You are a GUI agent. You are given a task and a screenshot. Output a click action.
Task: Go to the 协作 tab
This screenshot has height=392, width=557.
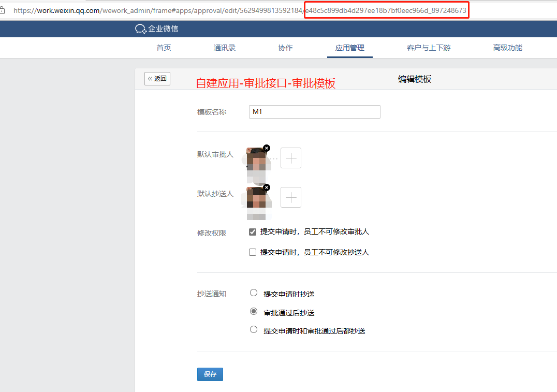click(x=285, y=48)
